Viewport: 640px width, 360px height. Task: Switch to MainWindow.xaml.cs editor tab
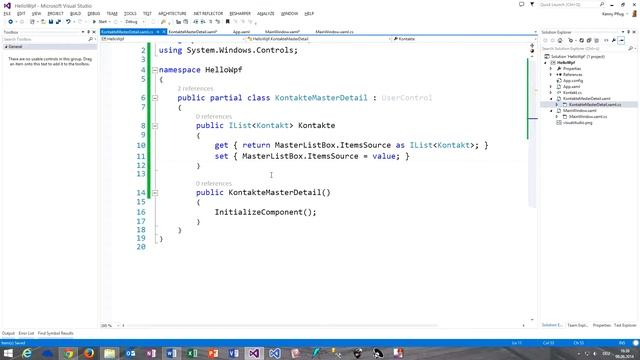click(334, 31)
